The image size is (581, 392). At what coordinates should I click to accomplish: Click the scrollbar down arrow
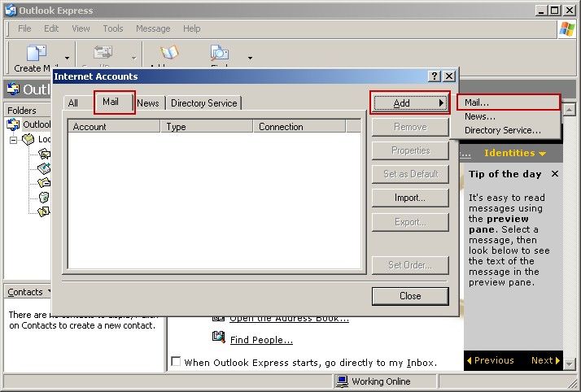(x=569, y=364)
